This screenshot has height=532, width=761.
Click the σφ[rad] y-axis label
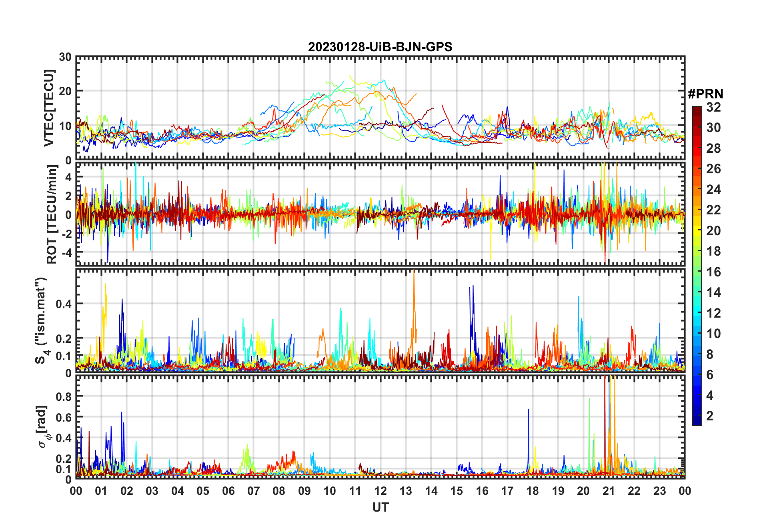[43, 426]
